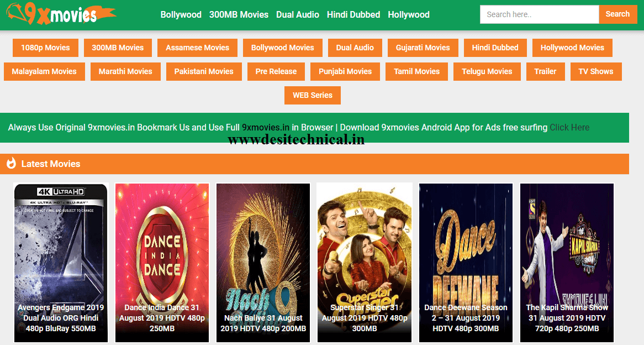Open the Hindi Dubbed category button

point(495,48)
